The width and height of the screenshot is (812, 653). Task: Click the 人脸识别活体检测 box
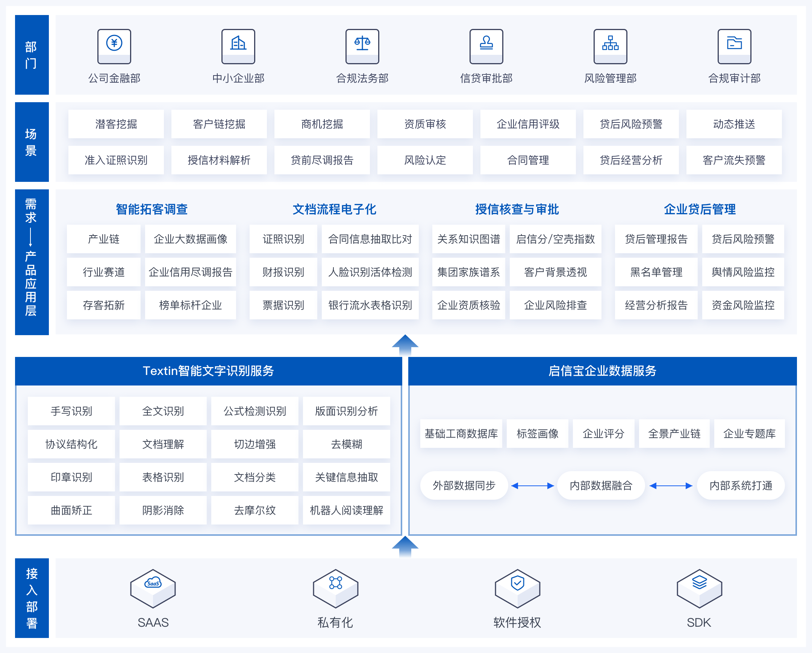[370, 272]
